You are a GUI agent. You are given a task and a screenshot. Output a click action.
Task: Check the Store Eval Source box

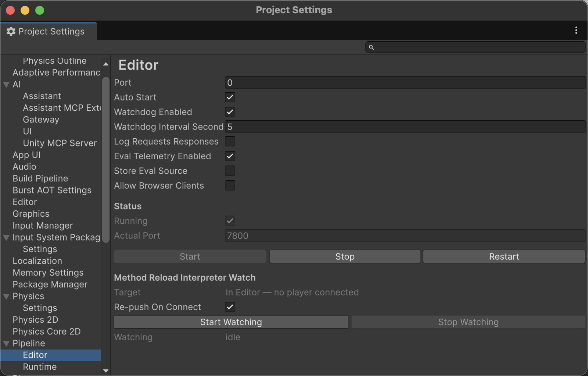[230, 171]
